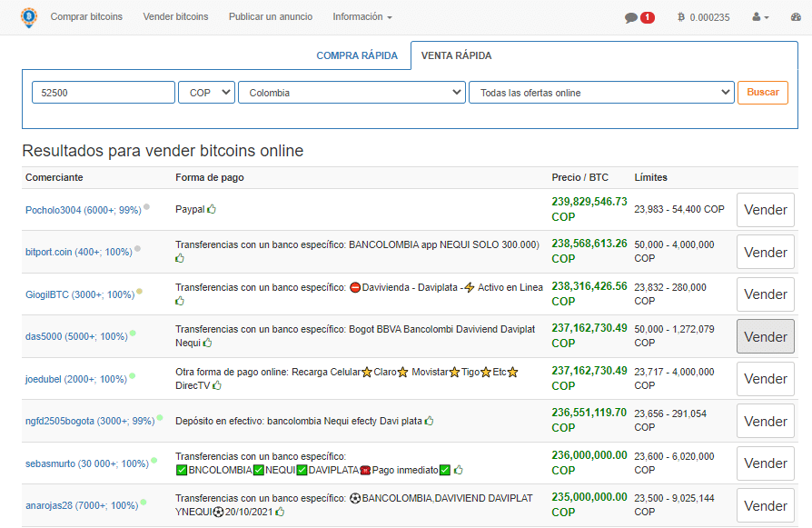The width and height of the screenshot is (812, 528).
Task: Select the VENTA RÁPIDA tab
Action: pos(456,55)
